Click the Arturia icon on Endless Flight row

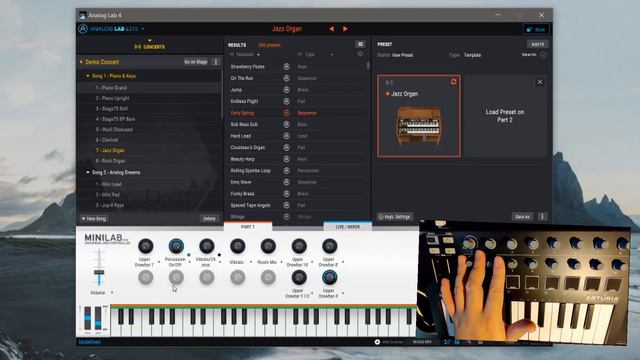point(287,101)
